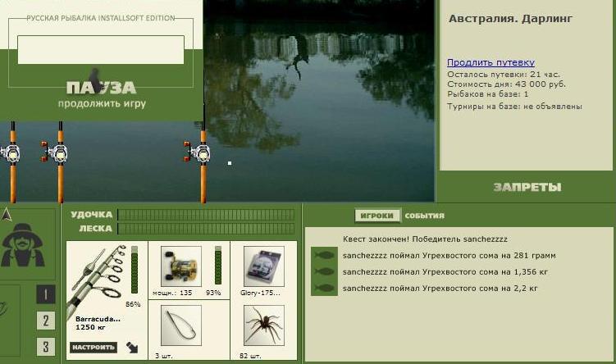Click the empty text box under game title
Viewport: 616px width, 364px height.
pyautogui.click(x=101, y=50)
